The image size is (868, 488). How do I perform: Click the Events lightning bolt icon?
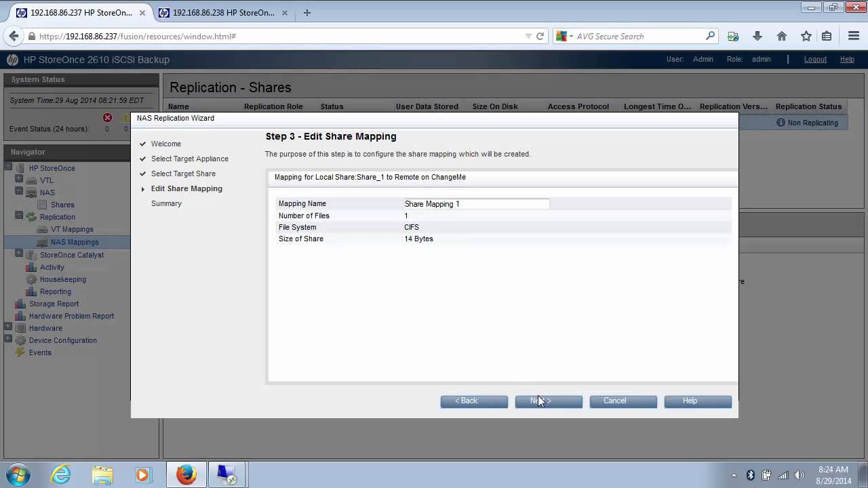pyautogui.click(x=20, y=352)
